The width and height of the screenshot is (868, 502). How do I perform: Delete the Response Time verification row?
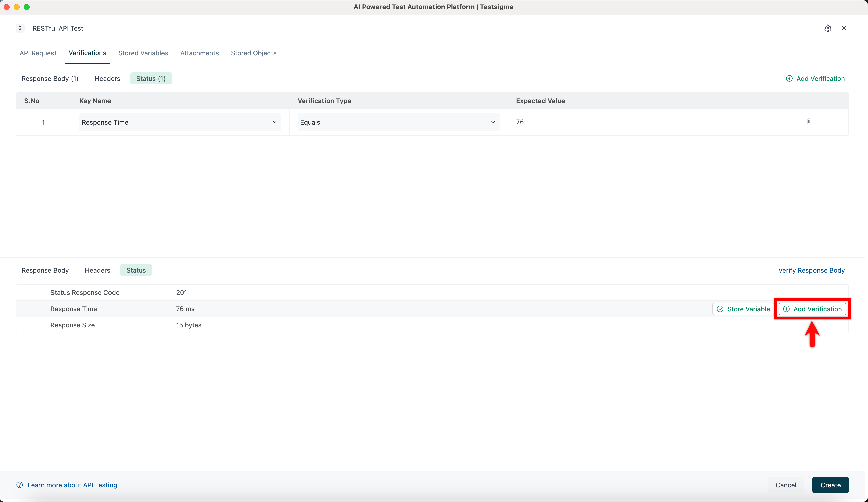pos(809,122)
